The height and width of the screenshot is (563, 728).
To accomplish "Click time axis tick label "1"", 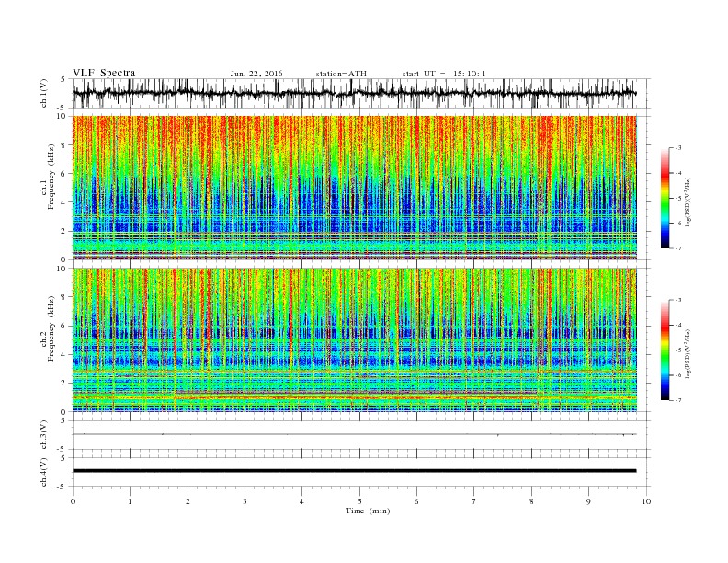I will tap(130, 501).
